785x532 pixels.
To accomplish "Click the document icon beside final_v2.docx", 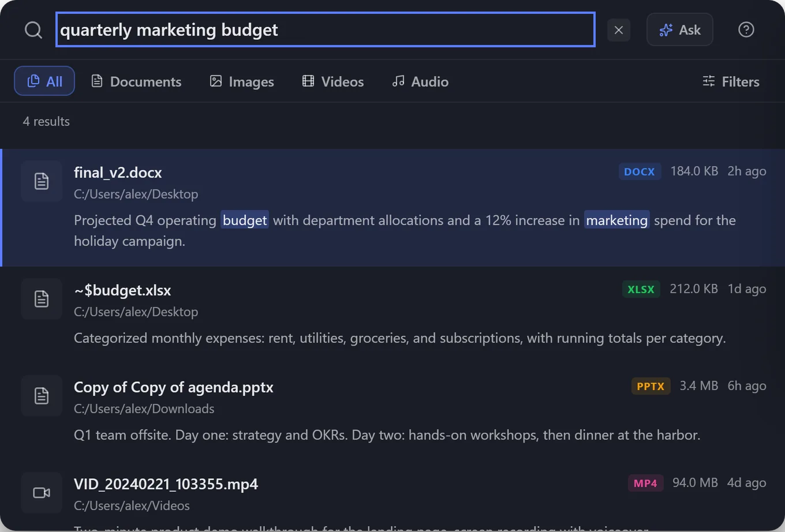I will [x=42, y=181].
